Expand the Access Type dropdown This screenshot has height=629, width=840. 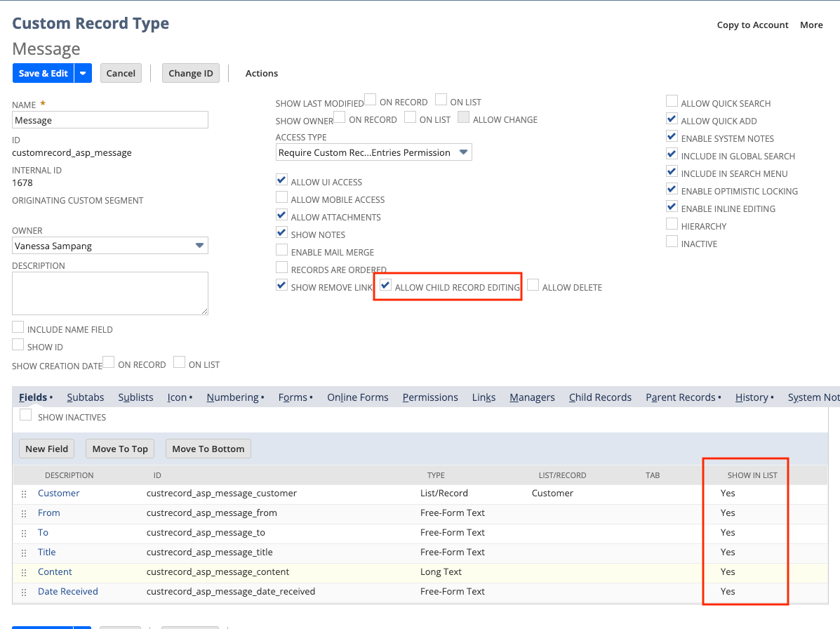(462, 152)
